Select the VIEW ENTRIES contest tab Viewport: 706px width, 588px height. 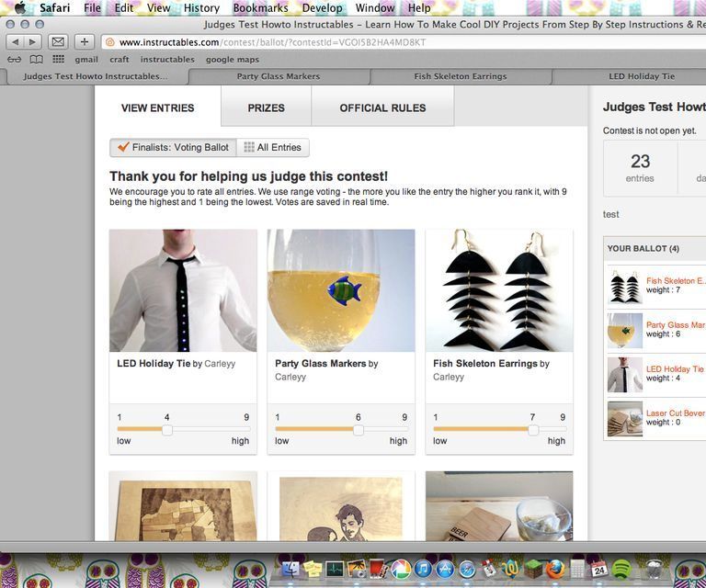[157, 108]
